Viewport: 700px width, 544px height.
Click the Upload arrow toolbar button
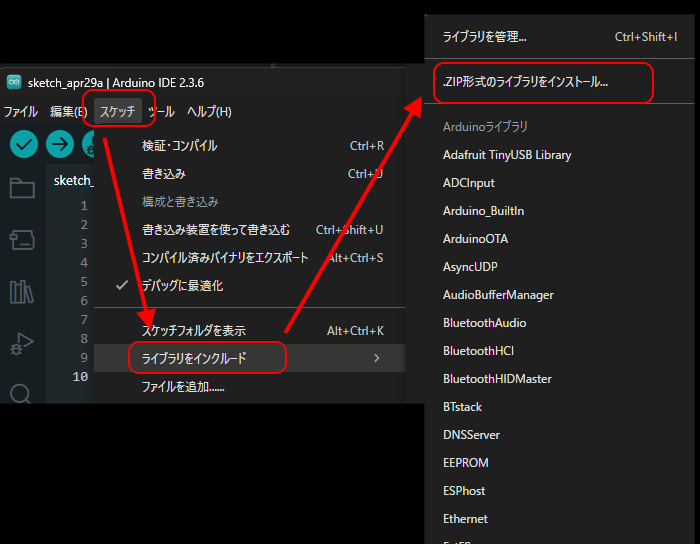(x=60, y=144)
